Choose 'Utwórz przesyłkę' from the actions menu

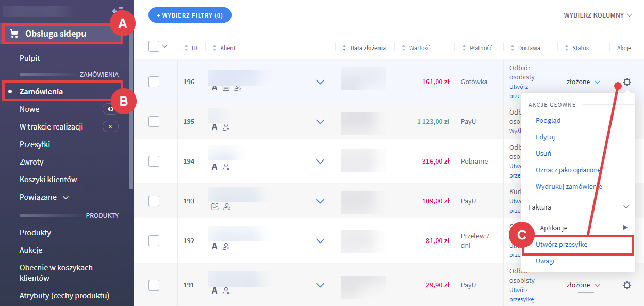point(562,245)
